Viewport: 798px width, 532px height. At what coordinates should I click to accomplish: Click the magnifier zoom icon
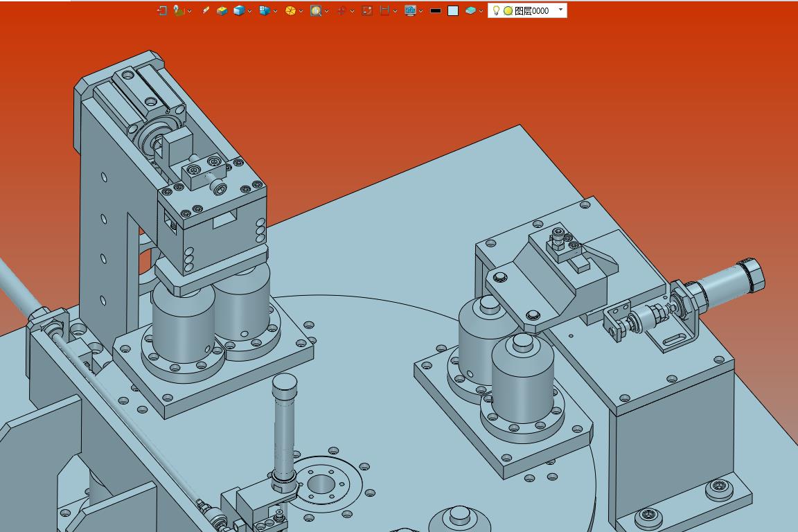click(x=316, y=10)
